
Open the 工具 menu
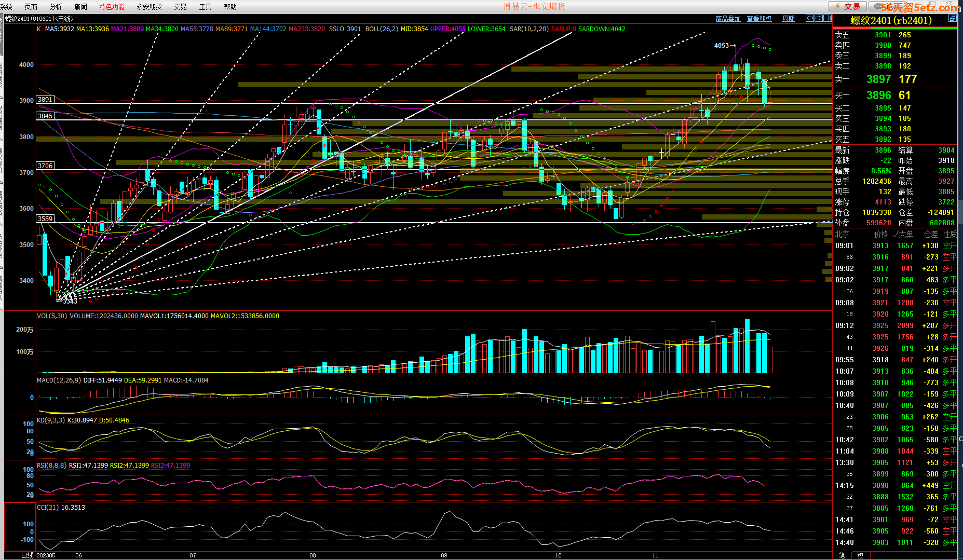[x=206, y=7]
